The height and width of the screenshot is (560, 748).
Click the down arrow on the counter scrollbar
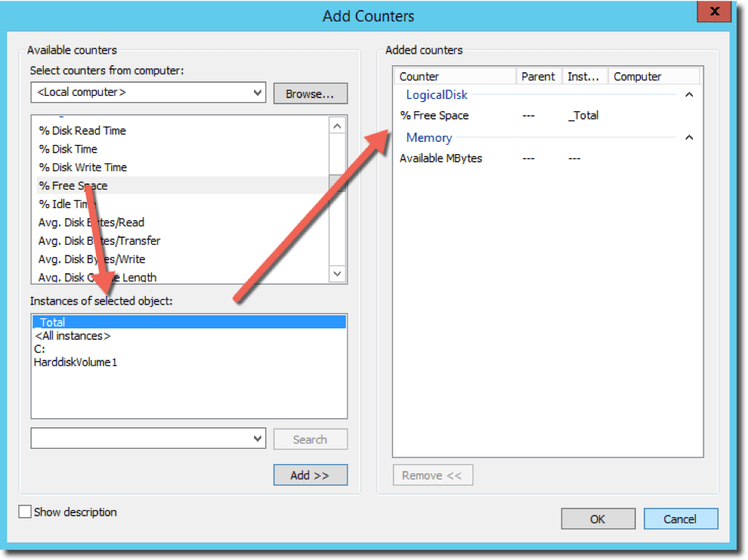pyautogui.click(x=337, y=273)
